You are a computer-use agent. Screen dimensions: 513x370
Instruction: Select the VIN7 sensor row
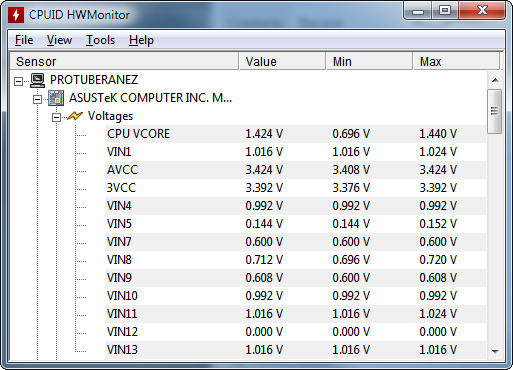coord(295,242)
